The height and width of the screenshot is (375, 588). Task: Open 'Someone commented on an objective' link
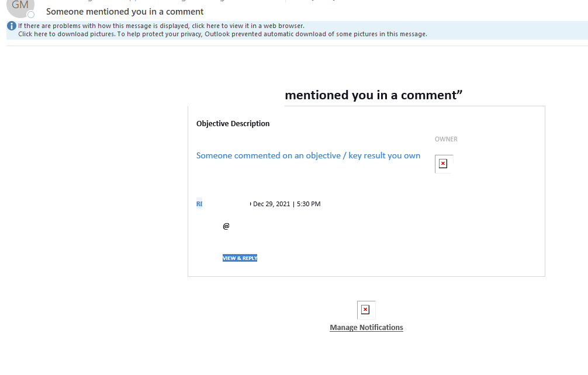click(308, 155)
